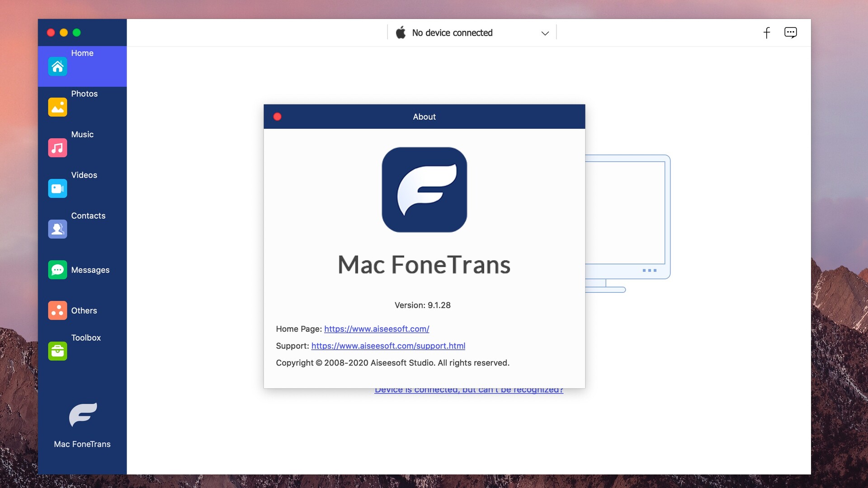Select the Others sidebar icon
Viewport: 868px width, 488px height.
[57, 310]
